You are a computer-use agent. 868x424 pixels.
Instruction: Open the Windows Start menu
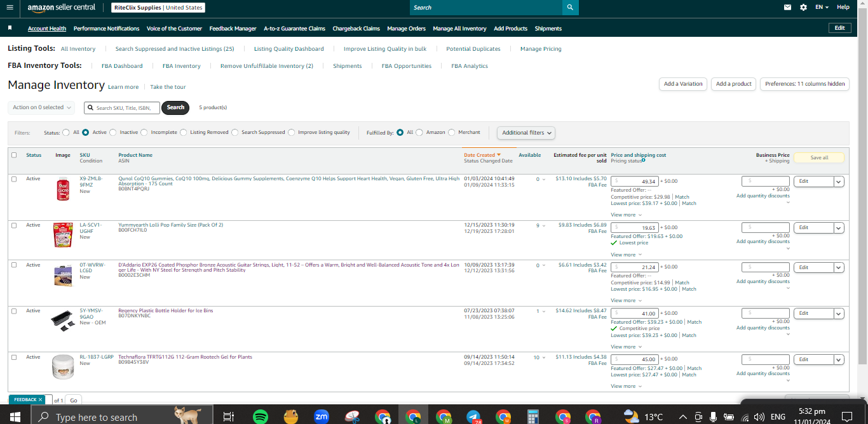tap(15, 417)
